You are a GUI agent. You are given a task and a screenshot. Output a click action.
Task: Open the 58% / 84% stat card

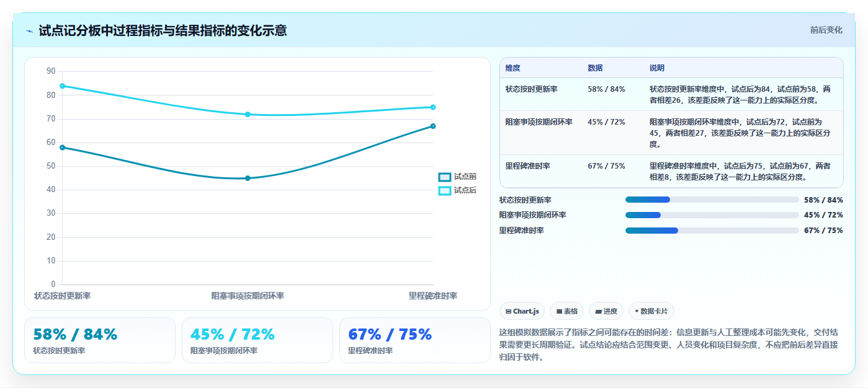click(x=100, y=340)
